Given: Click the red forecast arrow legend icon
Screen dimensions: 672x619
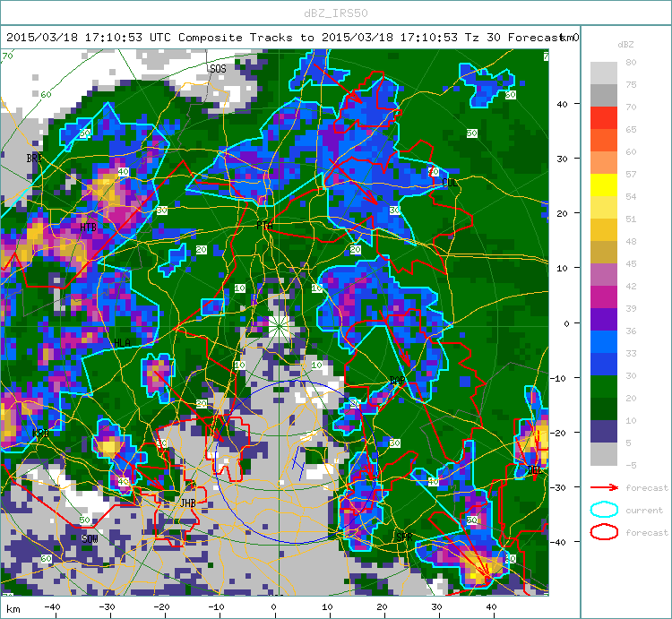Looking at the screenshot, I should (x=604, y=487).
